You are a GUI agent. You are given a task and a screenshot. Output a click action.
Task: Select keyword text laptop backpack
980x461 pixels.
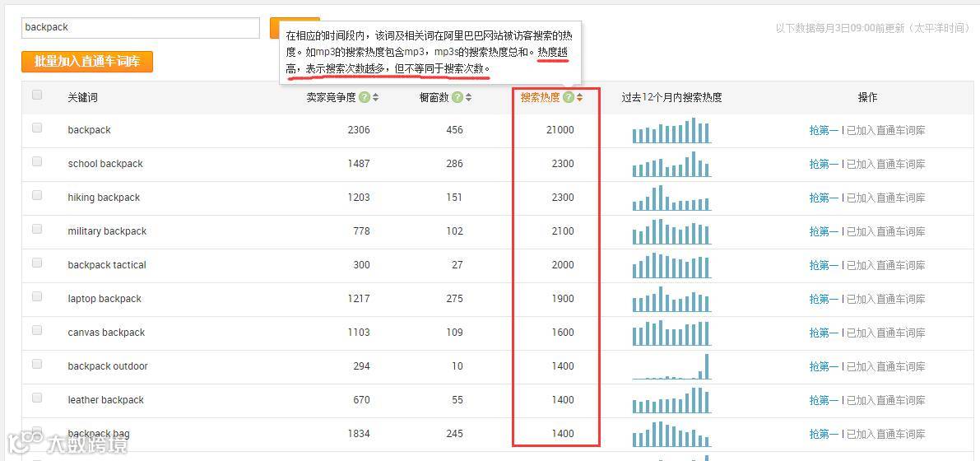(x=105, y=299)
